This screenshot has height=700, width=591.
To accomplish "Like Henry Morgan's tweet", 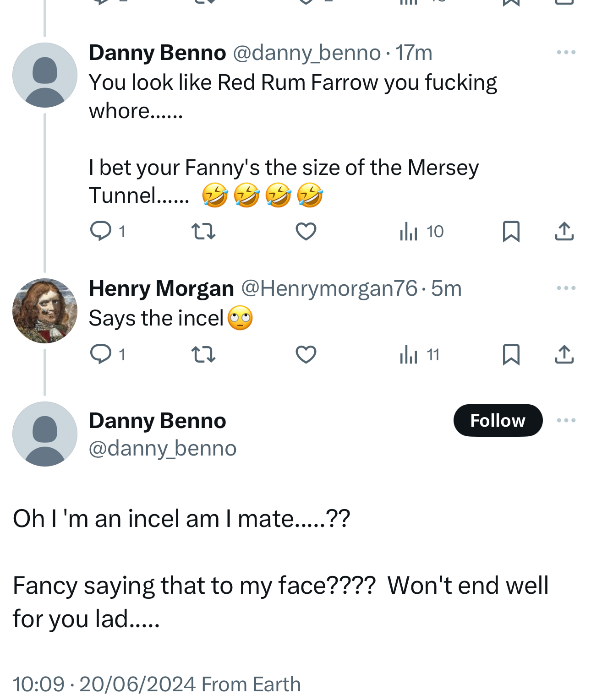I will click(306, 354).
